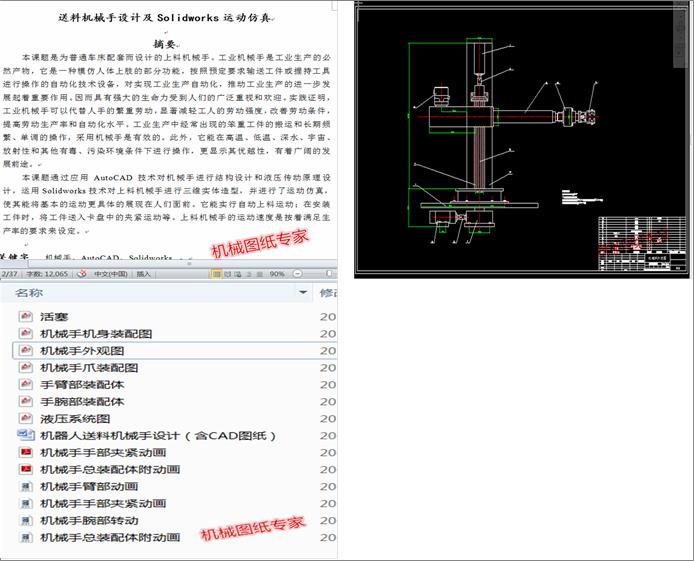Select the file name 机械手腕部转动
Screen dimensions: 694x561
[89, 521]
